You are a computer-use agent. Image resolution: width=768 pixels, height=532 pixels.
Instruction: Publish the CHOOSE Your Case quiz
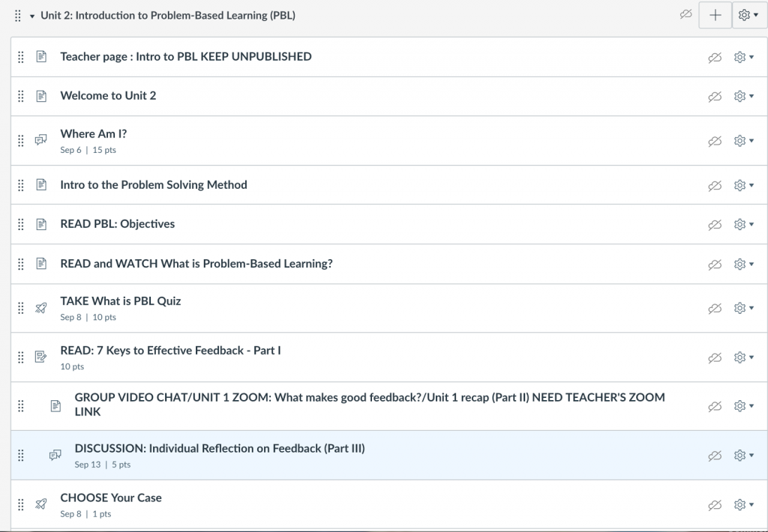715,506
